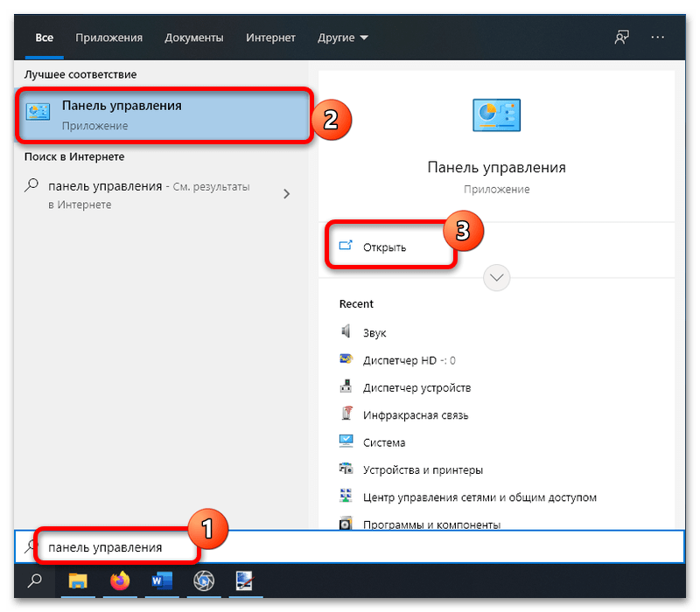Click the search input field with панель управления

point(349,547)
